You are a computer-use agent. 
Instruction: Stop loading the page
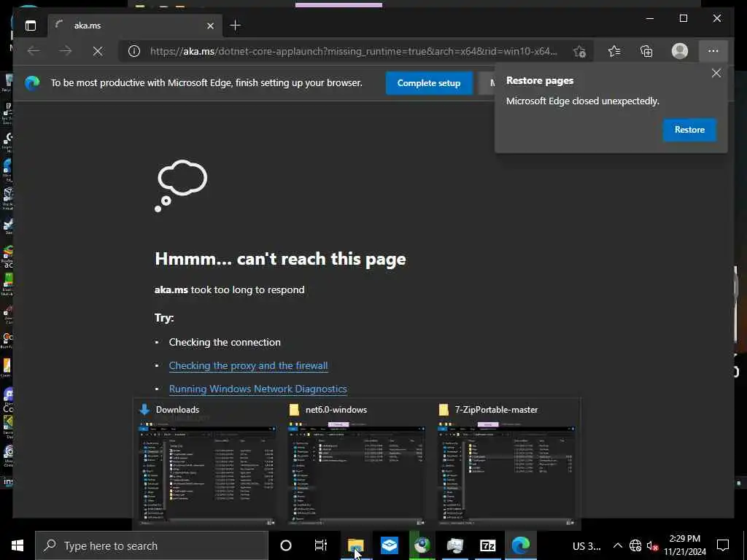(98, 51)
